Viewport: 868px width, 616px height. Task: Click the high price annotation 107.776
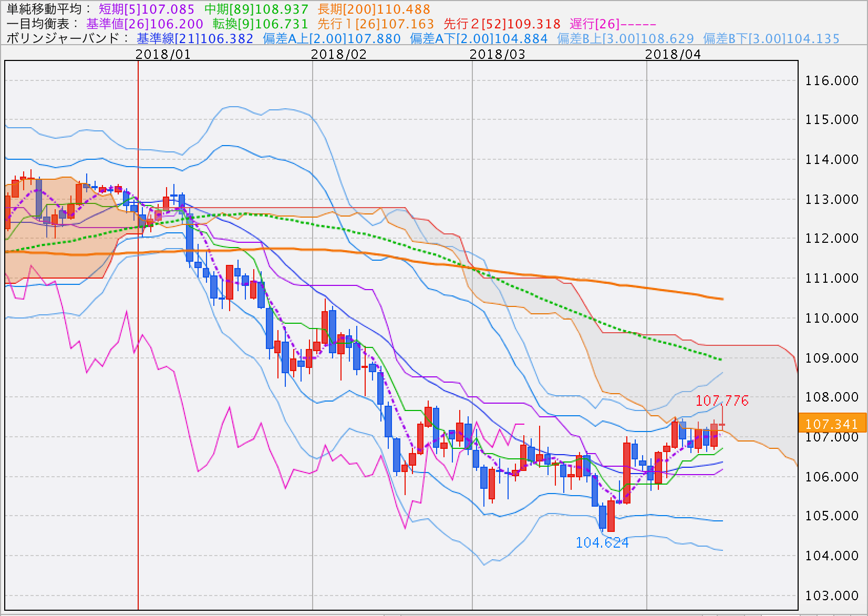tap(722, 401)
